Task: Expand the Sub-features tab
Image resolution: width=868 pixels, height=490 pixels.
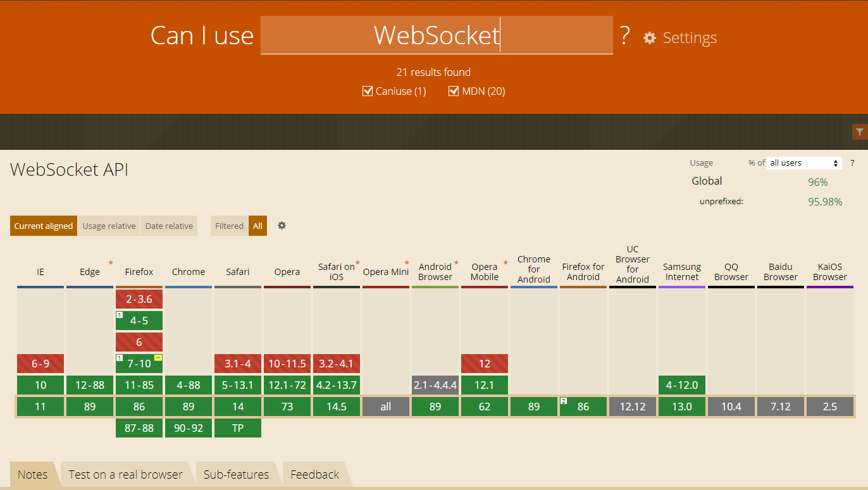Action: [x=236, y=475]
